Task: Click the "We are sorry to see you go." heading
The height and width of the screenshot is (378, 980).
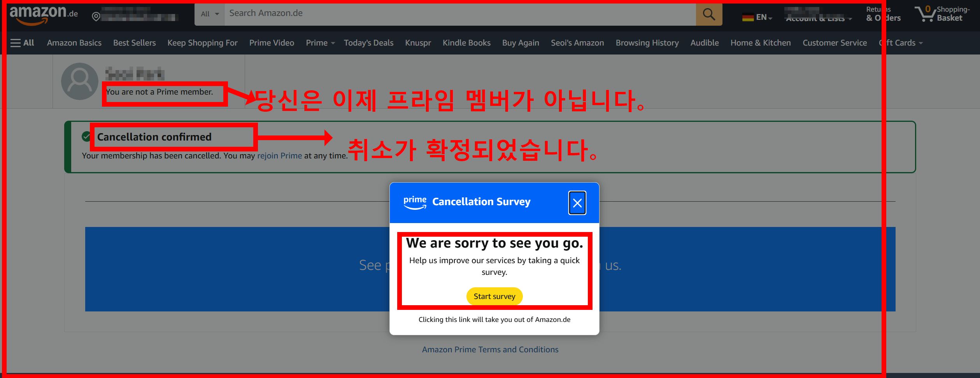Action: (x=494, y=243)
